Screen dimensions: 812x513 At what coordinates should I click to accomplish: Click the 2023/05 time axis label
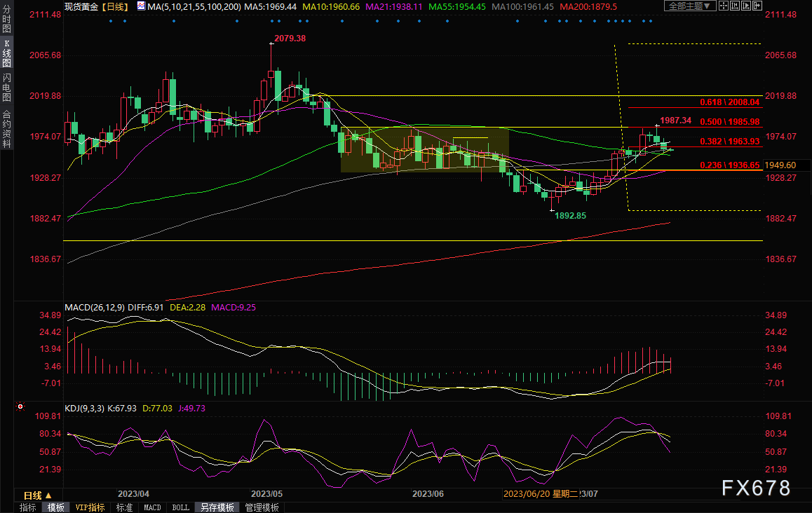[x=266, y=494]
